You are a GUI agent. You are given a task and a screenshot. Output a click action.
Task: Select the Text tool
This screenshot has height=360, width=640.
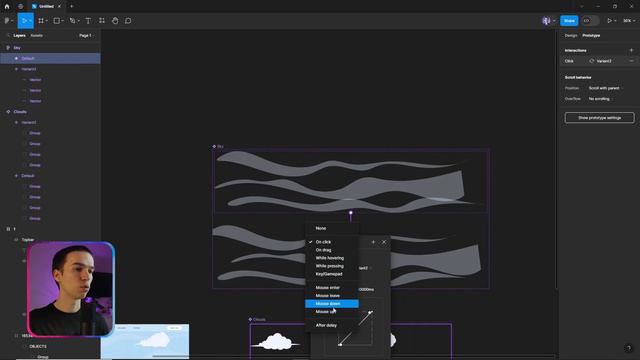click(x=88, y=21)
